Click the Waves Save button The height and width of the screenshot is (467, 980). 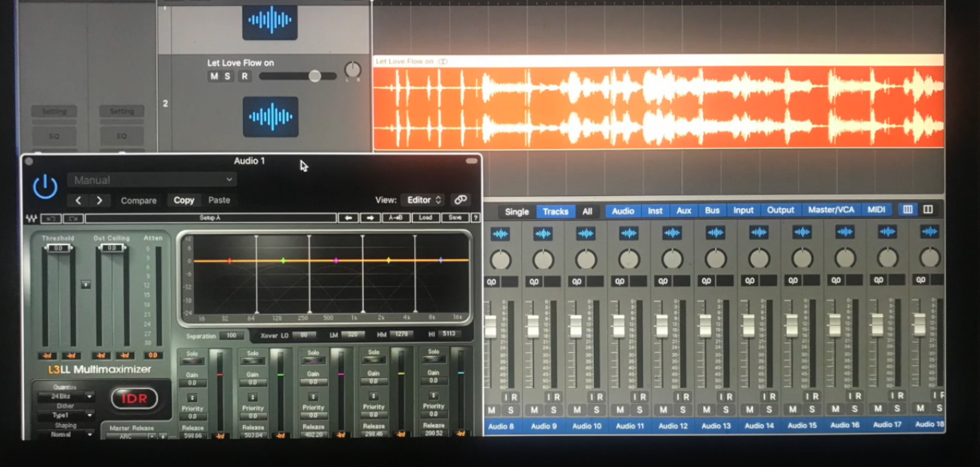coord(455,218)
